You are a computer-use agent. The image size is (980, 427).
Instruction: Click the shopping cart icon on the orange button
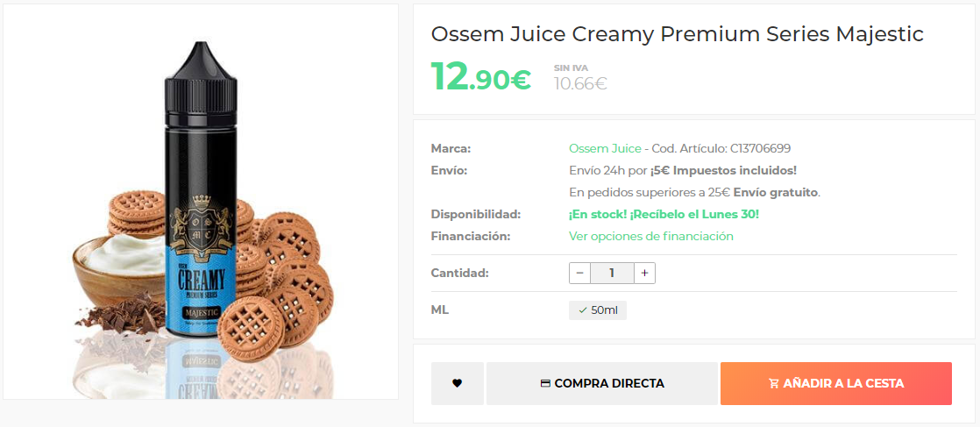(x=774, y=383)
